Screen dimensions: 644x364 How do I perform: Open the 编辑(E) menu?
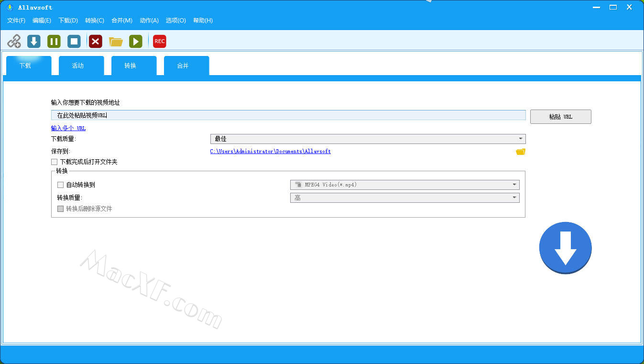click(42, 21)
